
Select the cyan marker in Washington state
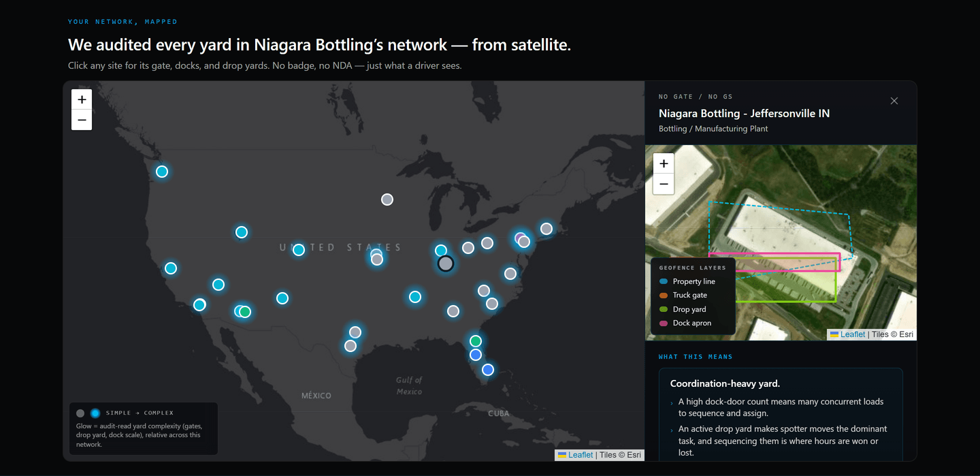point(162,172)
